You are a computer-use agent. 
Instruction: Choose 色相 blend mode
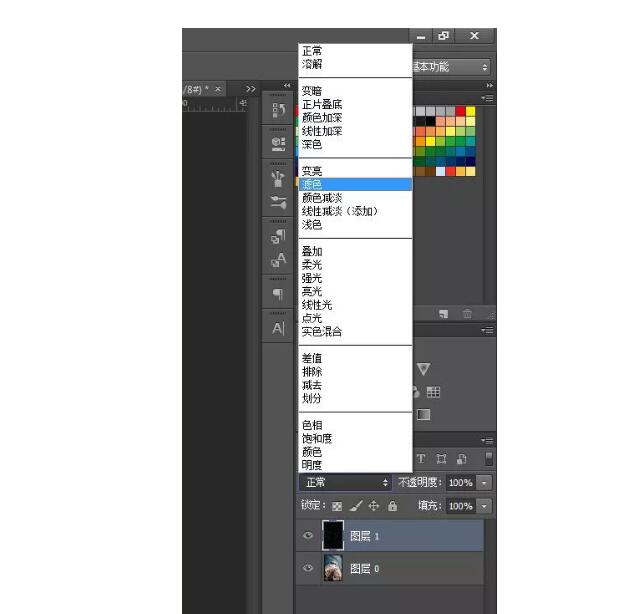pos(312,425)
